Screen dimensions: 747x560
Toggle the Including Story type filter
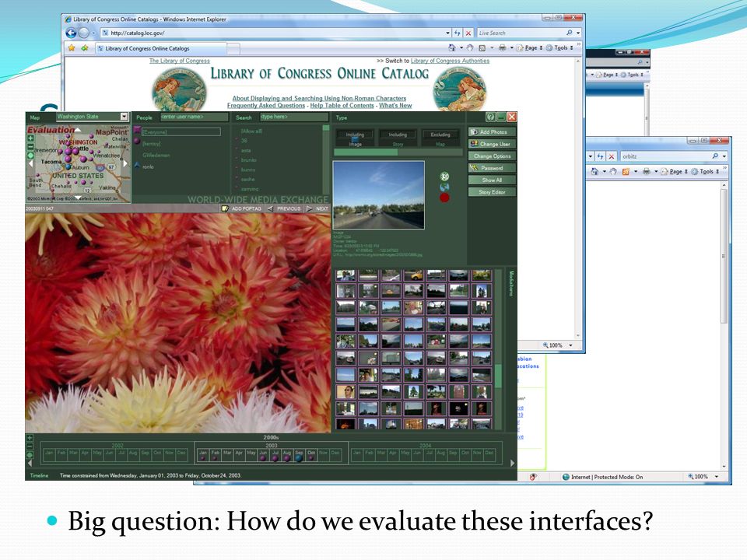click(x=398, y=138)
